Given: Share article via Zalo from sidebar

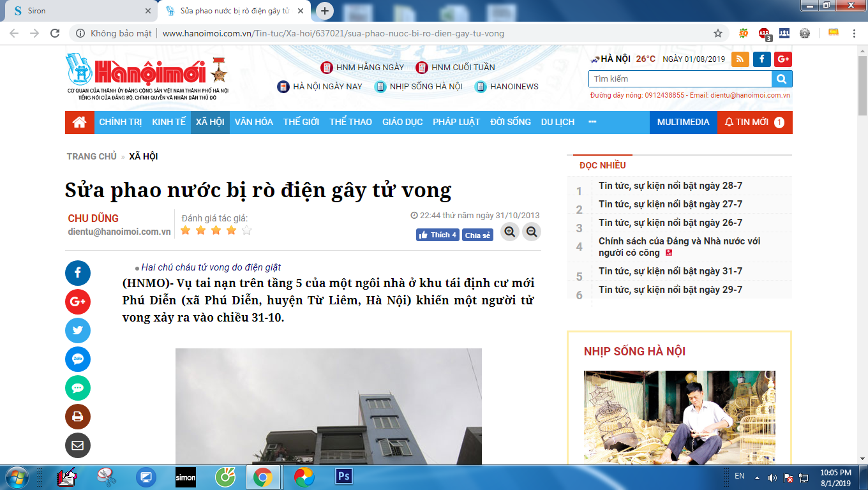Looking at the screenshot, I should [x=78, y=359].
